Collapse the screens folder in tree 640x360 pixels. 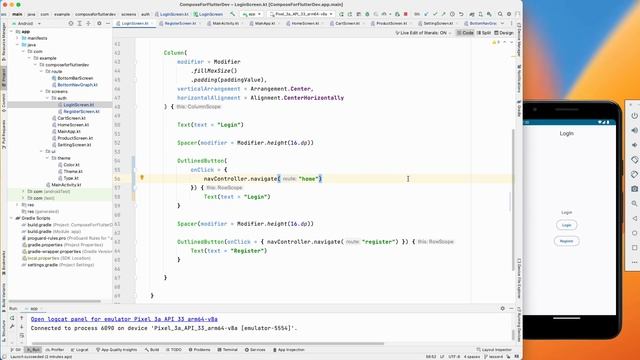[42, 91]
